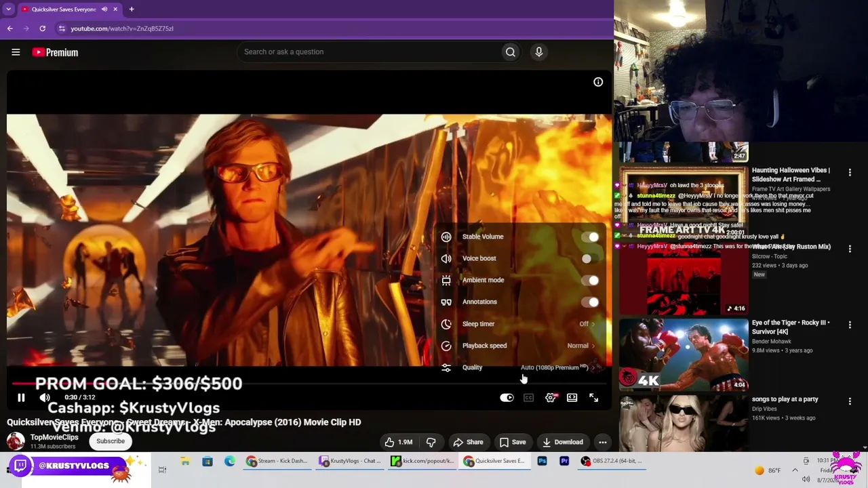Toggle Stable Volume switch

point(590,237)
